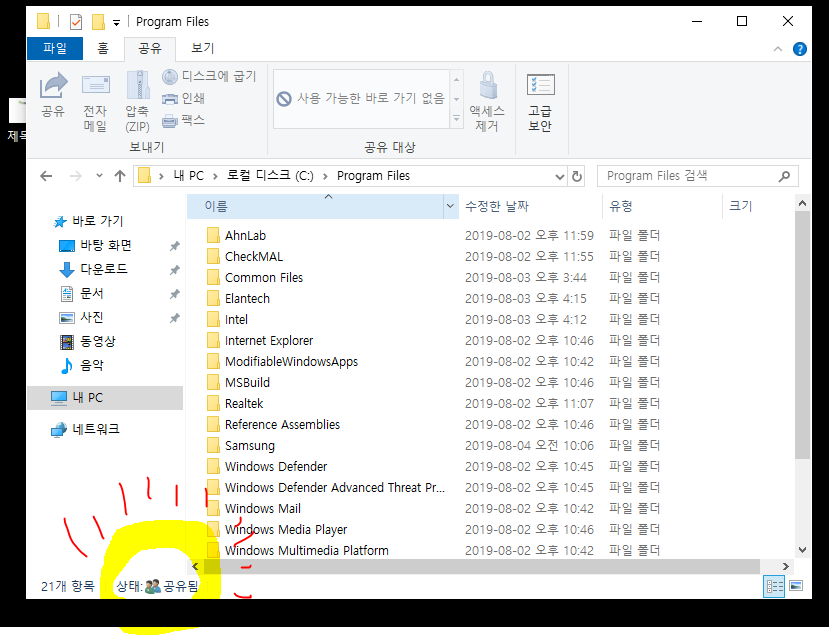Click the Properties quick access icon
Viewport: 829px width, 635px height.
76,22
